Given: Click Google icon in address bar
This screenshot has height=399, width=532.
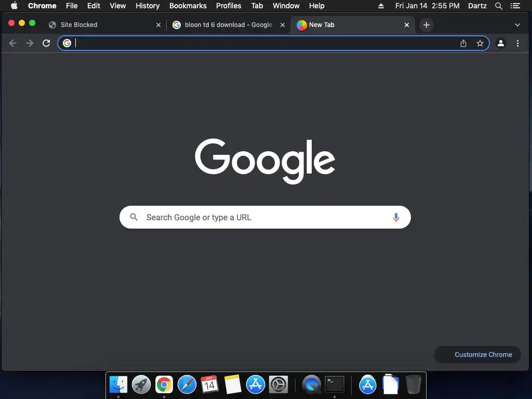Looking at the screenshot, I should pos(67,43).
